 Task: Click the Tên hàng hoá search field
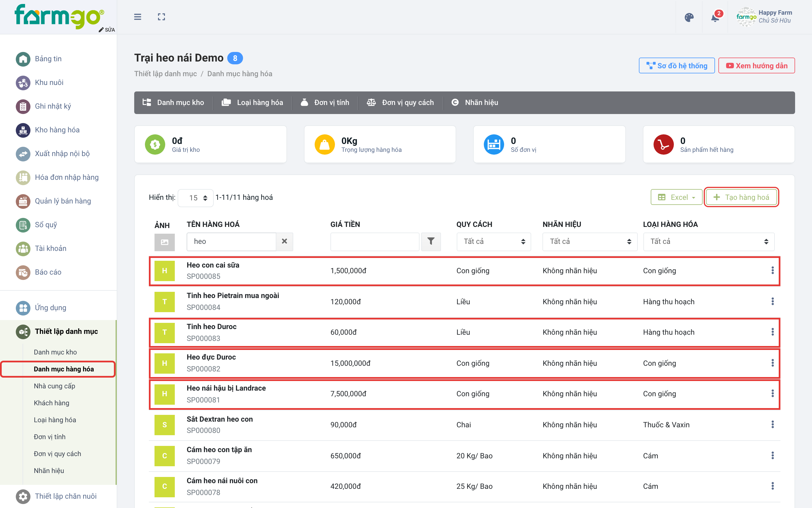[231, 241]
